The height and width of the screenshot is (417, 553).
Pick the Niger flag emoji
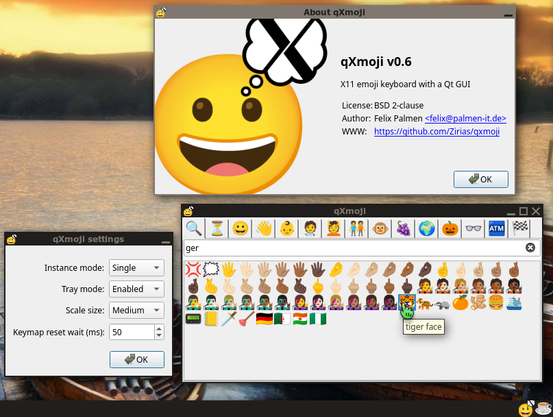[x=300, y=319]
